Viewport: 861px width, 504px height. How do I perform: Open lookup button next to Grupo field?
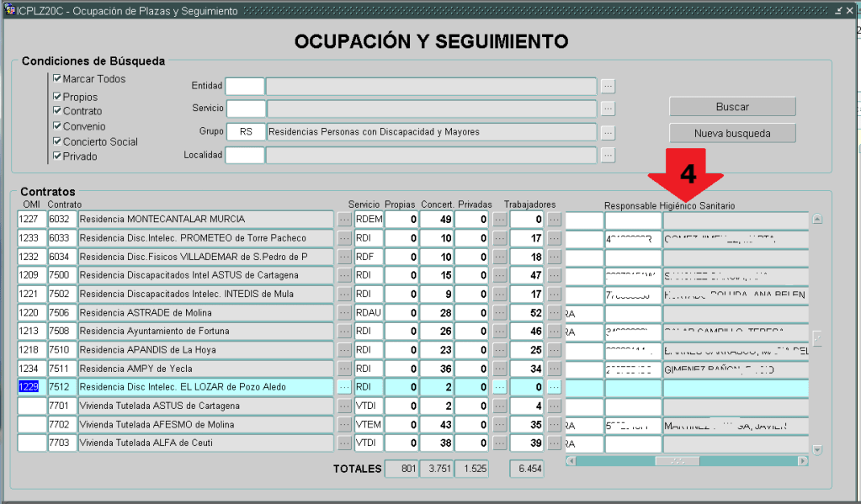(608, 132)
